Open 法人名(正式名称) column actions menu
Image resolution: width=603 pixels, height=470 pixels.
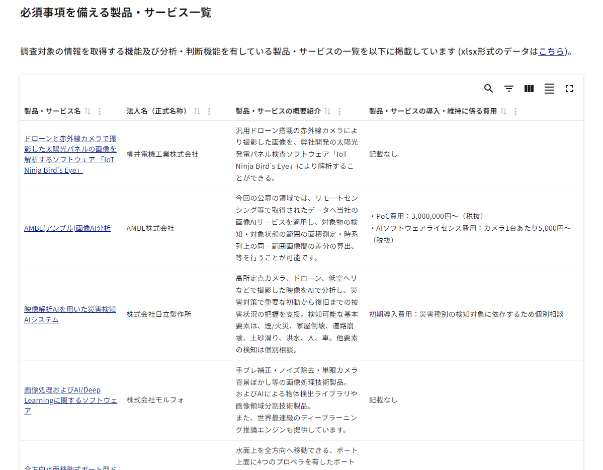click(x=209, y=111)
